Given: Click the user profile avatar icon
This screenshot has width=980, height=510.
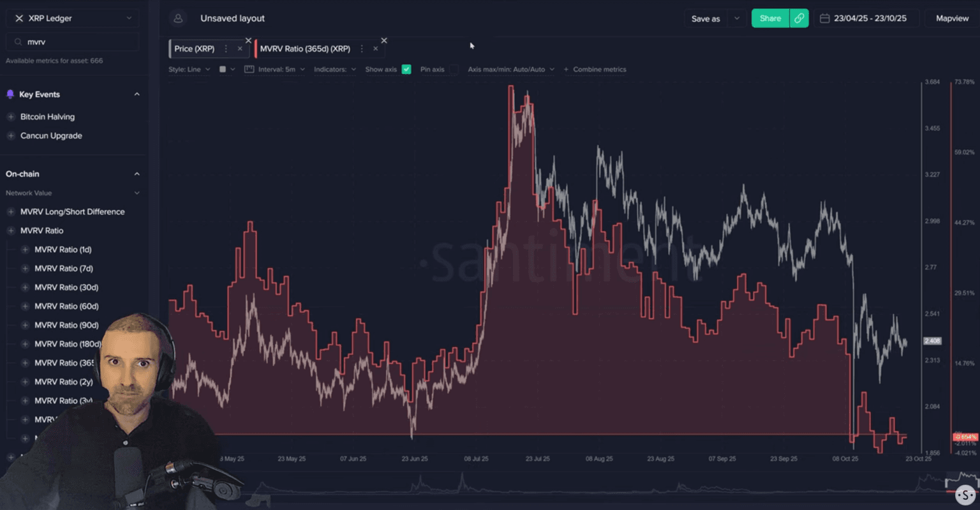Looking at the screenshot, I should [178, 19].
